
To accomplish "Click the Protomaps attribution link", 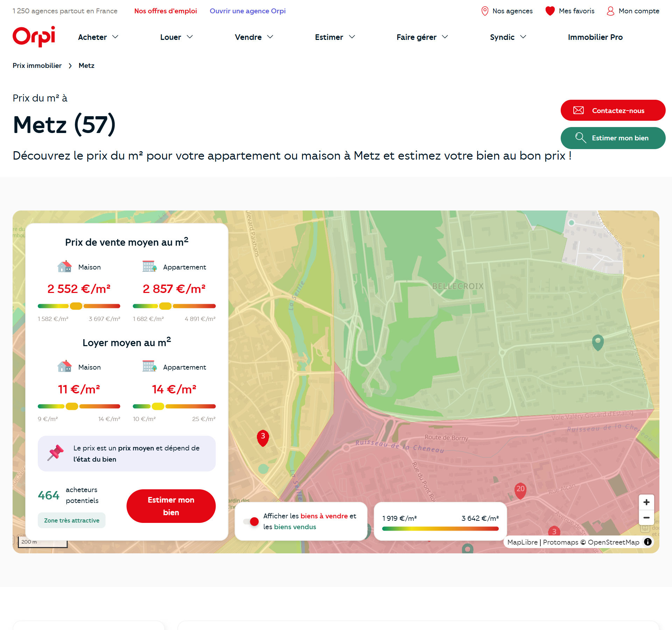I will pos(560,542).
